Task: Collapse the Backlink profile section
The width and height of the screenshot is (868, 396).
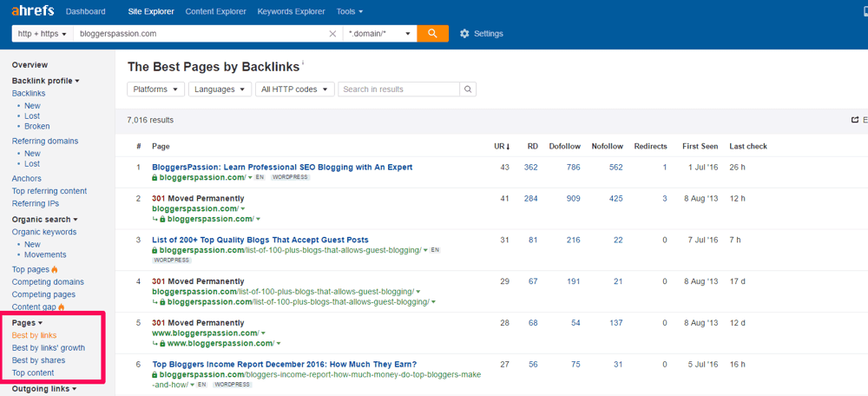Action: pos(45,81)
